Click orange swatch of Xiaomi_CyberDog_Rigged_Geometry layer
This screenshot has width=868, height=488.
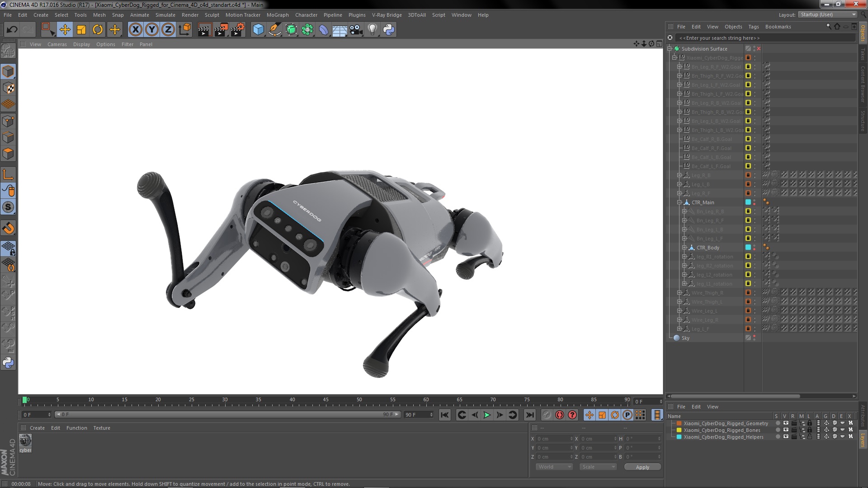coord(679,423)
